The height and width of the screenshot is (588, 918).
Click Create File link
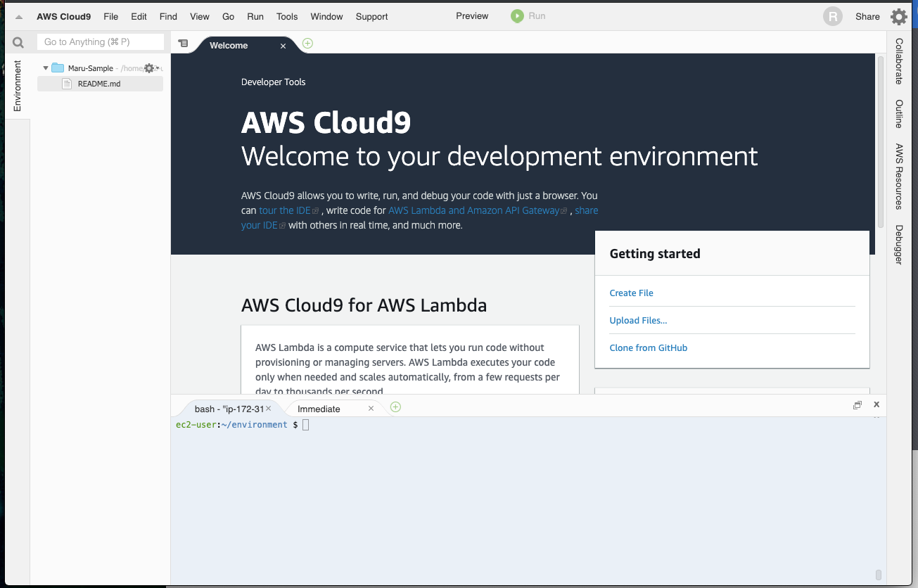click(631, 293)
